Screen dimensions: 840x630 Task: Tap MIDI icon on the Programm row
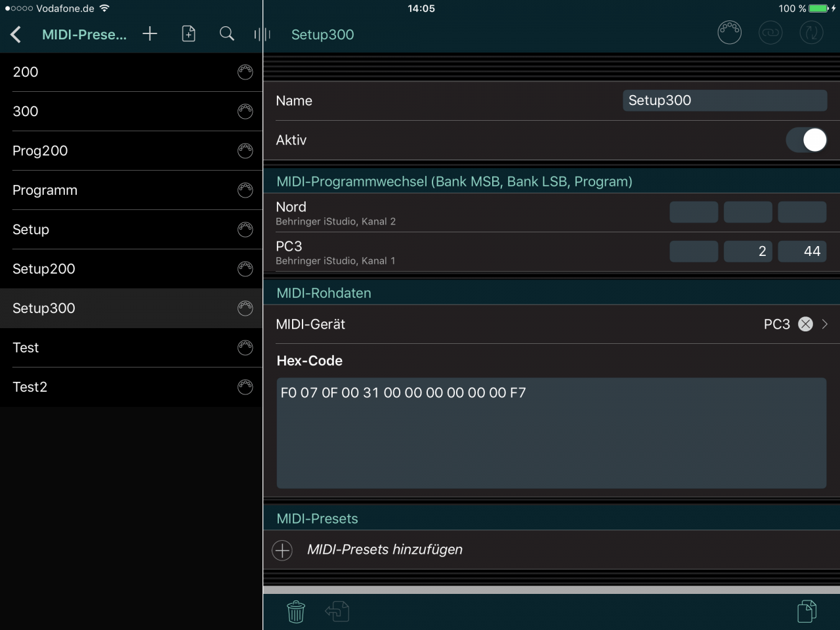pyautogui.click(x=245, y=190)
